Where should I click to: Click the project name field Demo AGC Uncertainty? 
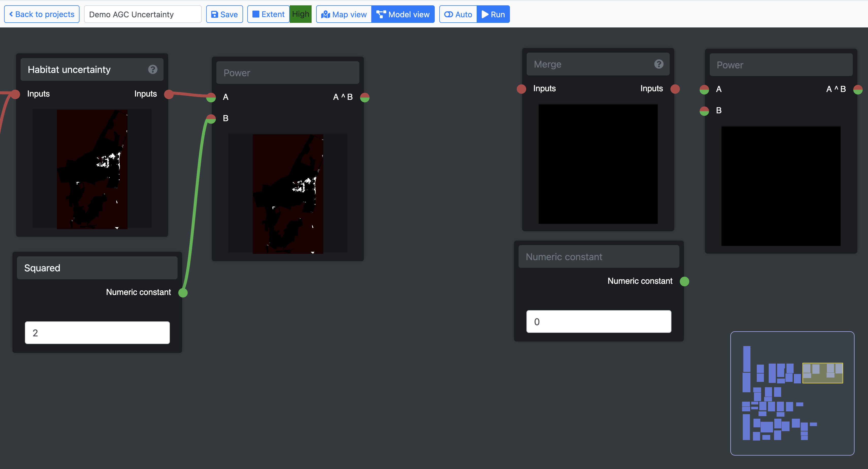tap(142, 14)
